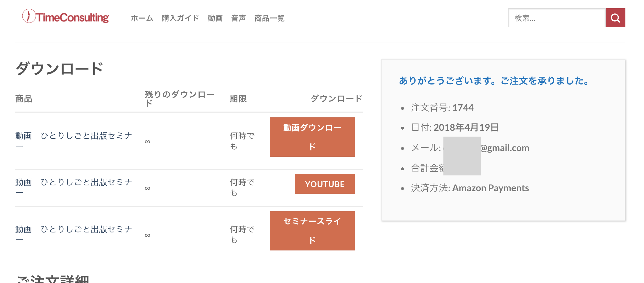Image resolution: width=644 pixels, height=283 pixels.
Task: Click the order confirmation thank-you message
Action: click(494, 81)
